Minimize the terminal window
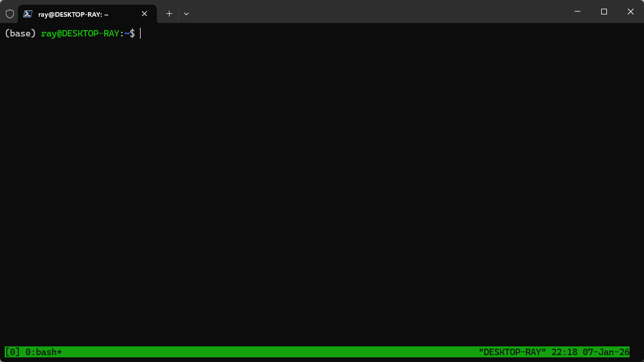This screenshot has width=644, height=362. click(x=577, y=12)
